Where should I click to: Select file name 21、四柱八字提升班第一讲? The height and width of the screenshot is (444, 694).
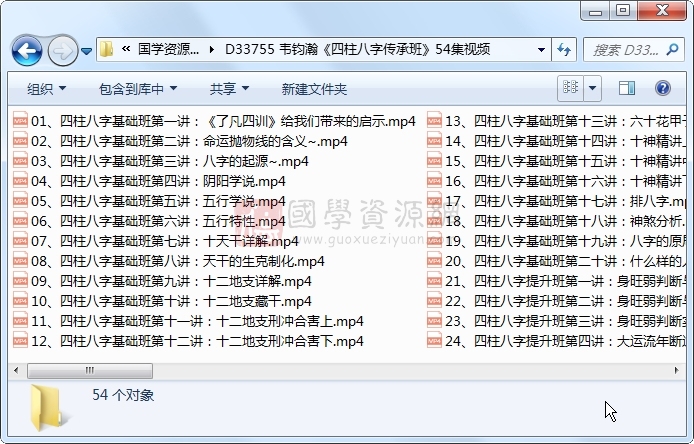565,281
